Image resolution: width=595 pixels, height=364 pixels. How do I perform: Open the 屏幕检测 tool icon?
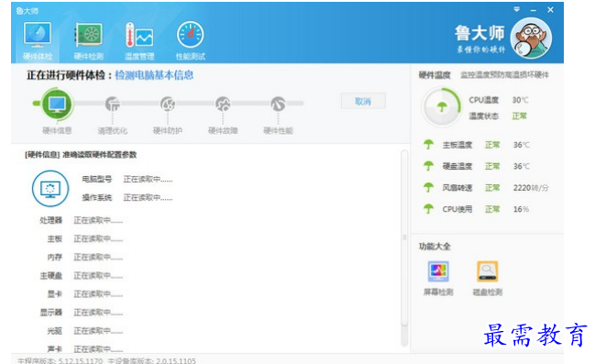point(438,271)
